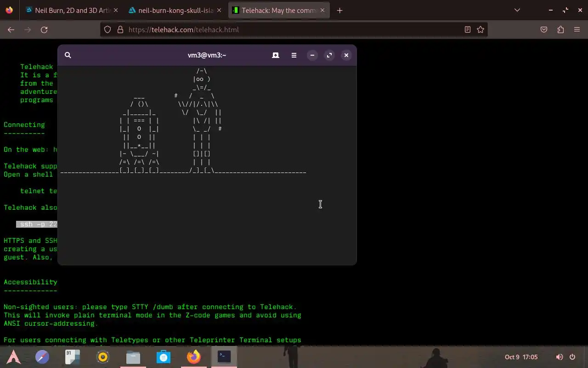Click the 'ANSI cursor-addressing.' text line
The image size is (588, 368).
coord(51,323)
